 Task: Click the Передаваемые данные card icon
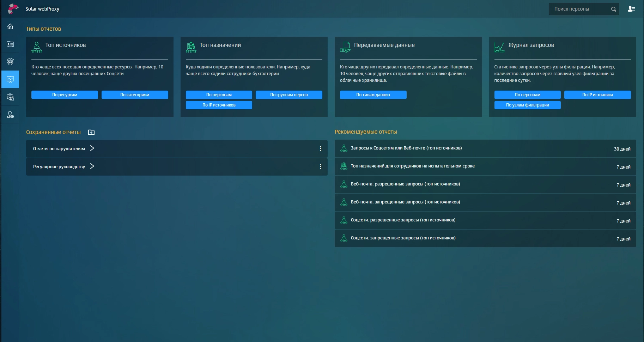tap(345, 47)
